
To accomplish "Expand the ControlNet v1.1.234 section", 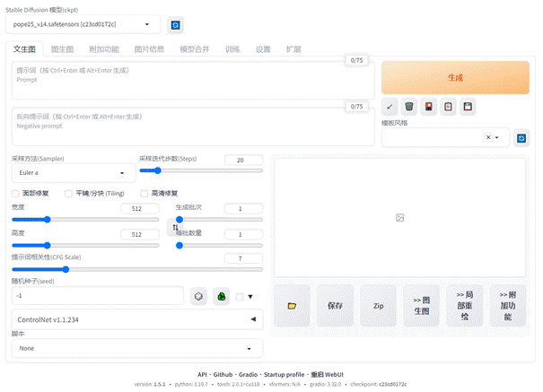I will [136, 318].
